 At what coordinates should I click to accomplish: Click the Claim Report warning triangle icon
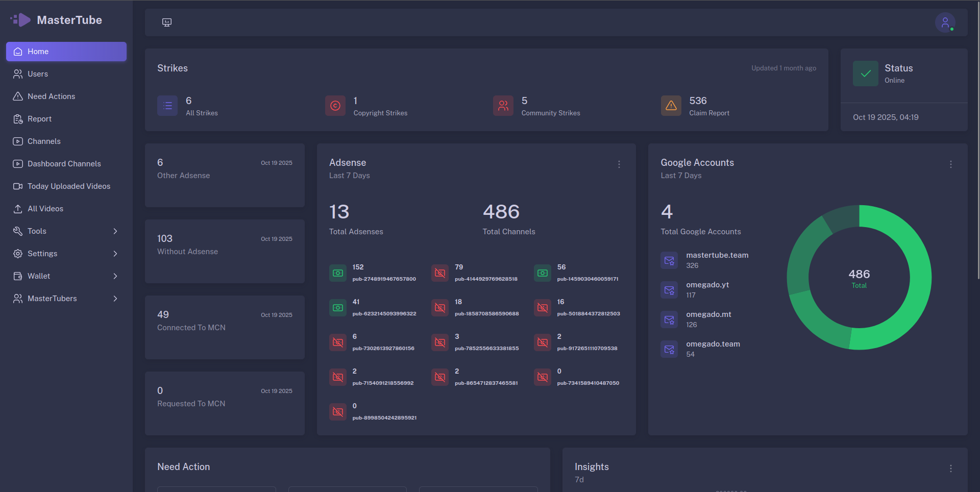pos(671,106)
